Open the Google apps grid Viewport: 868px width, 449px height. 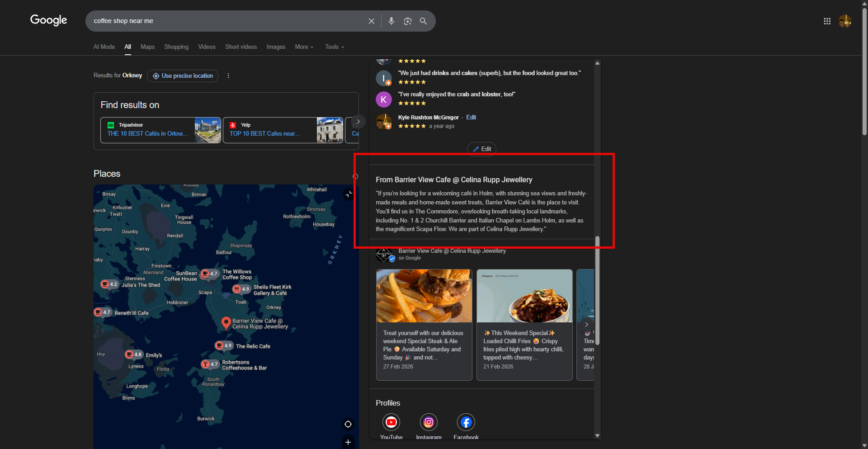[x=827, y=21]
